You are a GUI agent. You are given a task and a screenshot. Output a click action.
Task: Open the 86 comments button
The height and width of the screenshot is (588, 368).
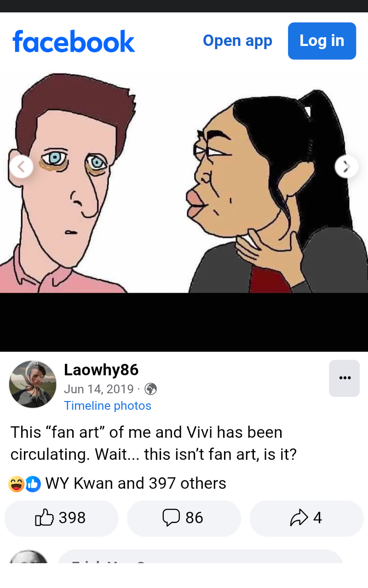(x=184, y=518)
